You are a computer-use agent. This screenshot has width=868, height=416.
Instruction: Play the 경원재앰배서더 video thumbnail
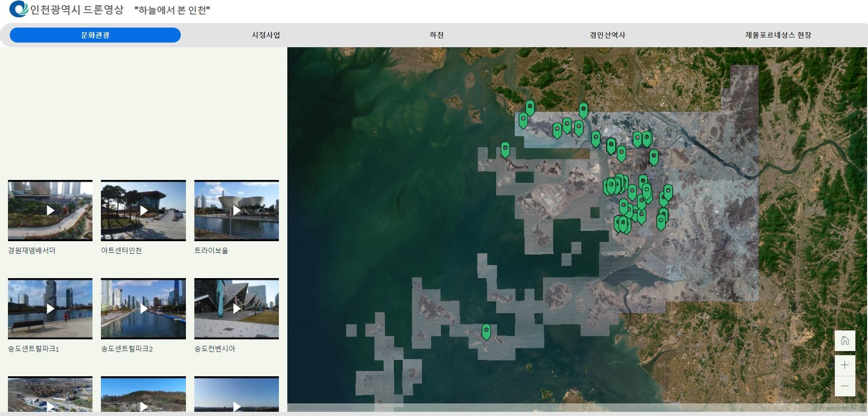tap(50, 210)
